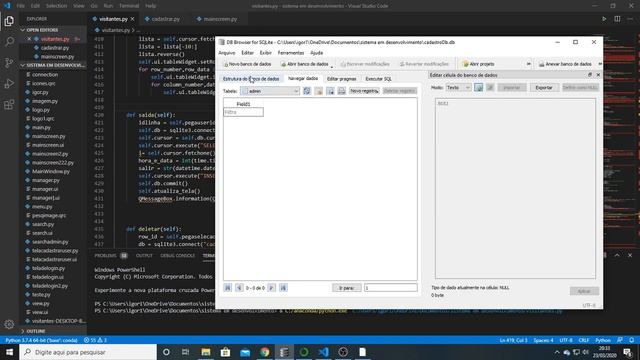Switch to Editar pragmas tab

click(342, 79)
